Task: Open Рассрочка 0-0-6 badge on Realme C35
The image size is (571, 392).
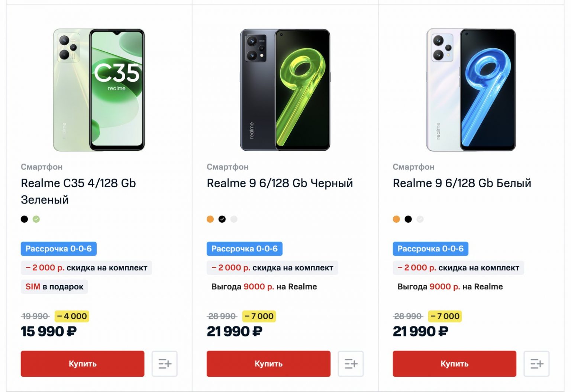Action: coord(58,249)
